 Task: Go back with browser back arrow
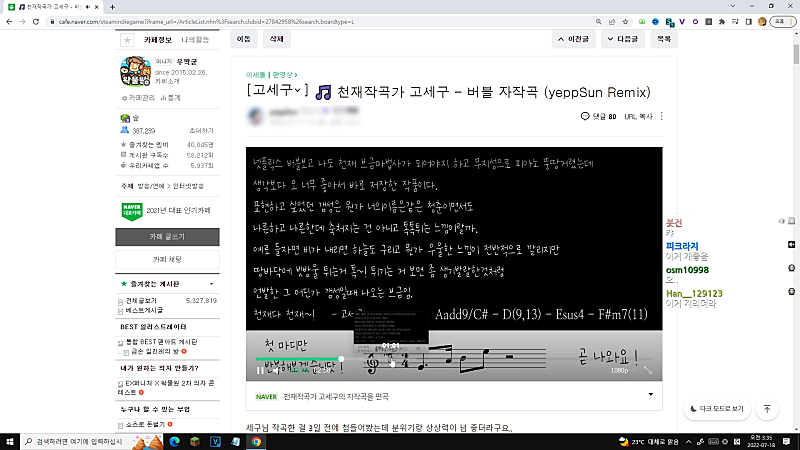pos(9,21)
